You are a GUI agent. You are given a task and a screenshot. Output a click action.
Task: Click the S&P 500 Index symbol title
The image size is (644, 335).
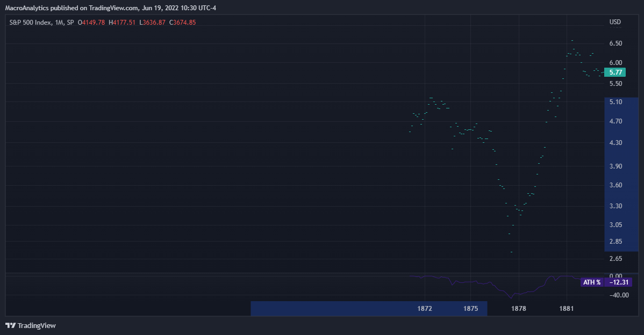pos(31,23)
